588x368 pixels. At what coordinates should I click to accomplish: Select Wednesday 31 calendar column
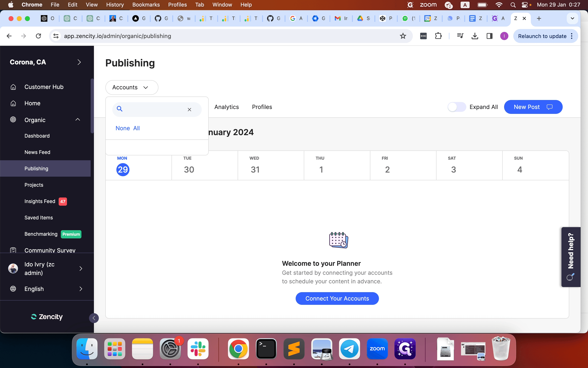point(271,166)
